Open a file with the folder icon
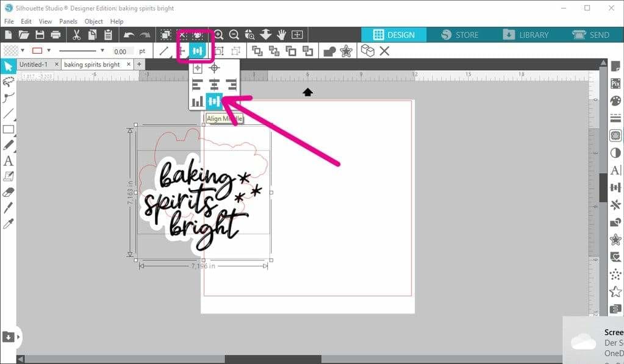Viewport: 624px width, 364px height. click(x=24, y=35)
